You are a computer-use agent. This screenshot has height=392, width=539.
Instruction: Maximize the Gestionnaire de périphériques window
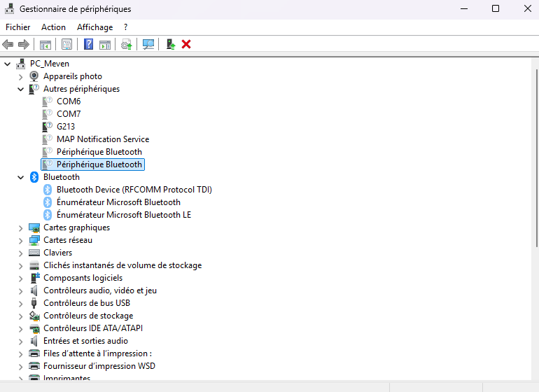click(x=496, y=8)
